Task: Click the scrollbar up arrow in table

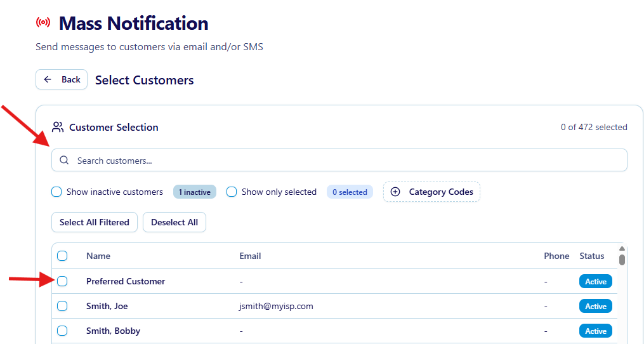Action: [622, 248]
